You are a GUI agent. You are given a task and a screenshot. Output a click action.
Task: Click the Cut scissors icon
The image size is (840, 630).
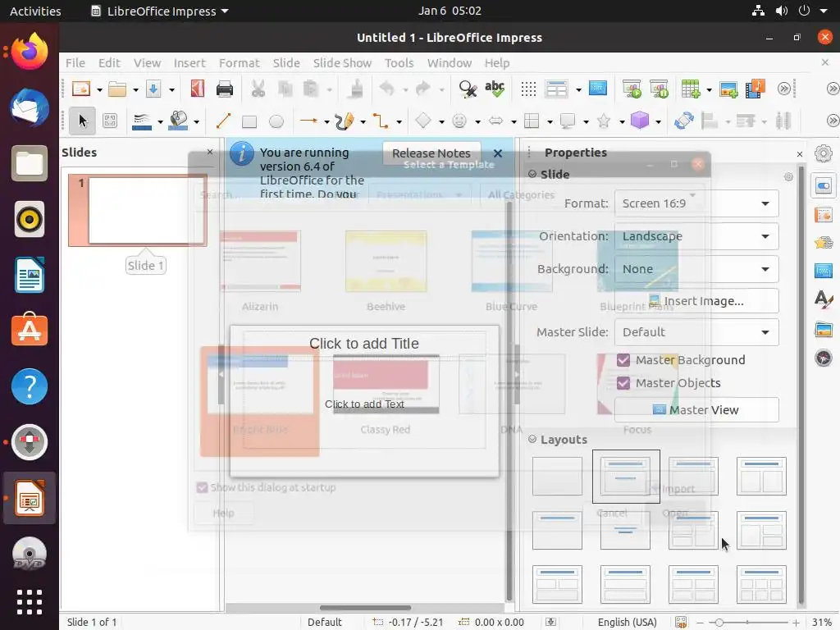click(258, 89)
